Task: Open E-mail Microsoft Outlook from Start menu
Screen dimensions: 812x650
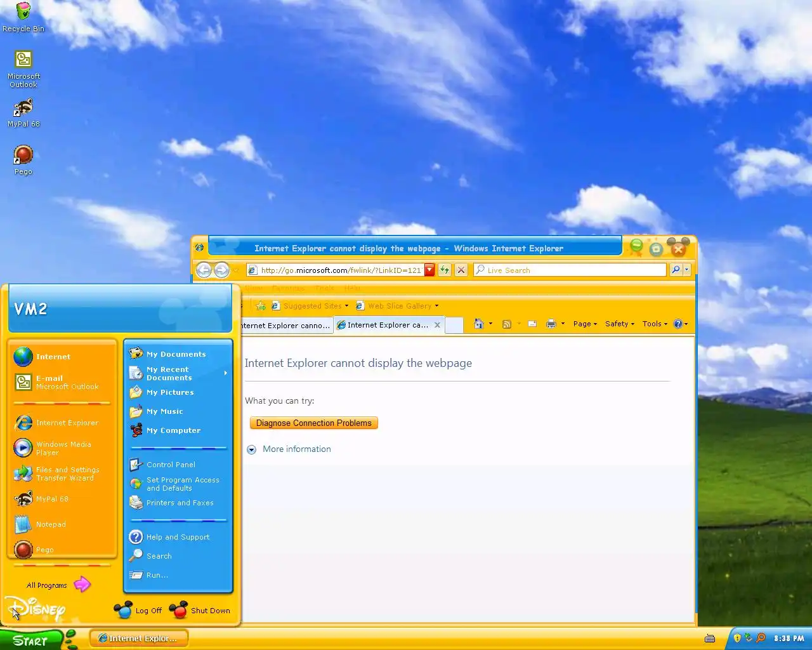Action: [x=62, y=382]
